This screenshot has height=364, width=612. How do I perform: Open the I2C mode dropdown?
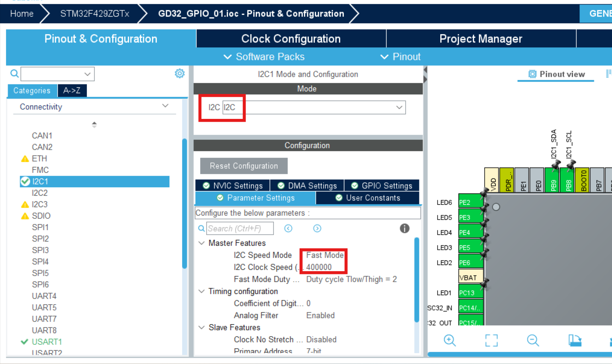(399, 107)
